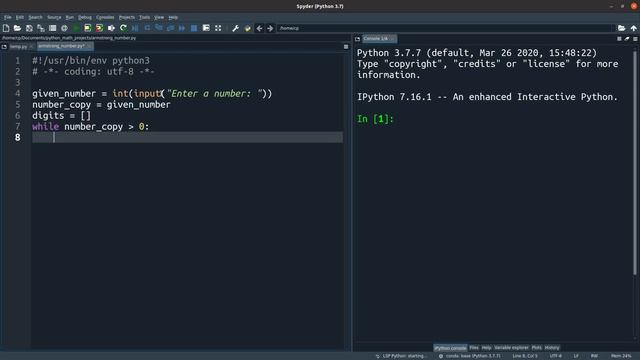Change to the parent directory
The height and width of the screenshot is (360, 640).
point(633,28)
